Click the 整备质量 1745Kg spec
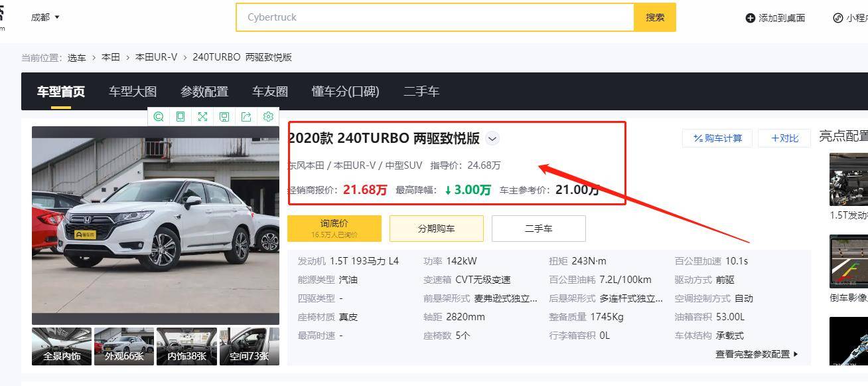The height and width of the screenshot is (386, 868). (586, 317)
